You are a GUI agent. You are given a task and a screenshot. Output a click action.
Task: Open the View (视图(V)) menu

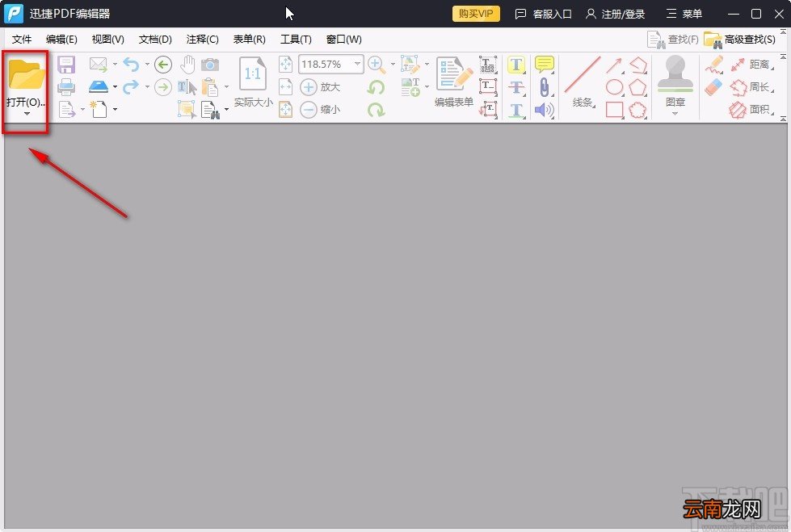coord(108,40)
